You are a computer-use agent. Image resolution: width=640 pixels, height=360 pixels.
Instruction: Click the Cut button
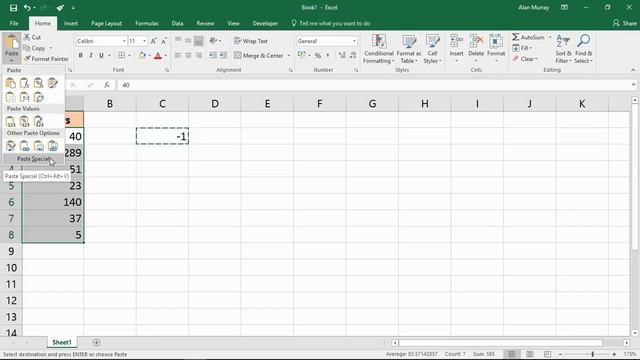coord(32,37)
